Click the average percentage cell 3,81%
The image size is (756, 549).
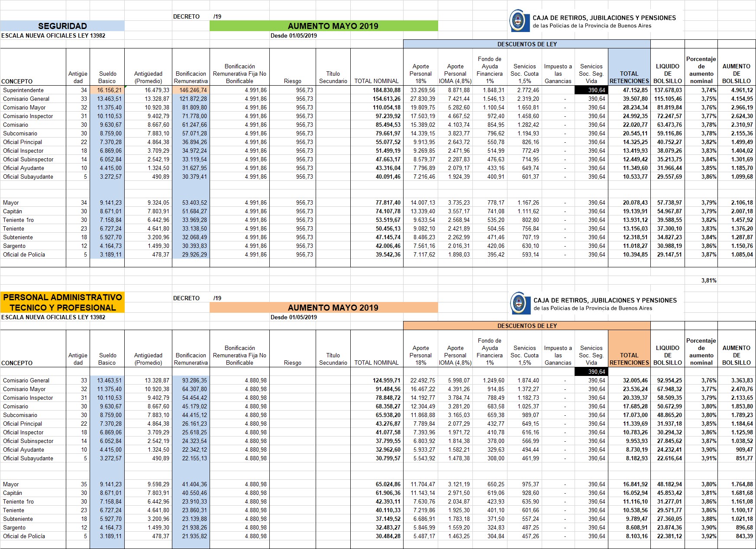pyautogui.click(x=701, y=280)
